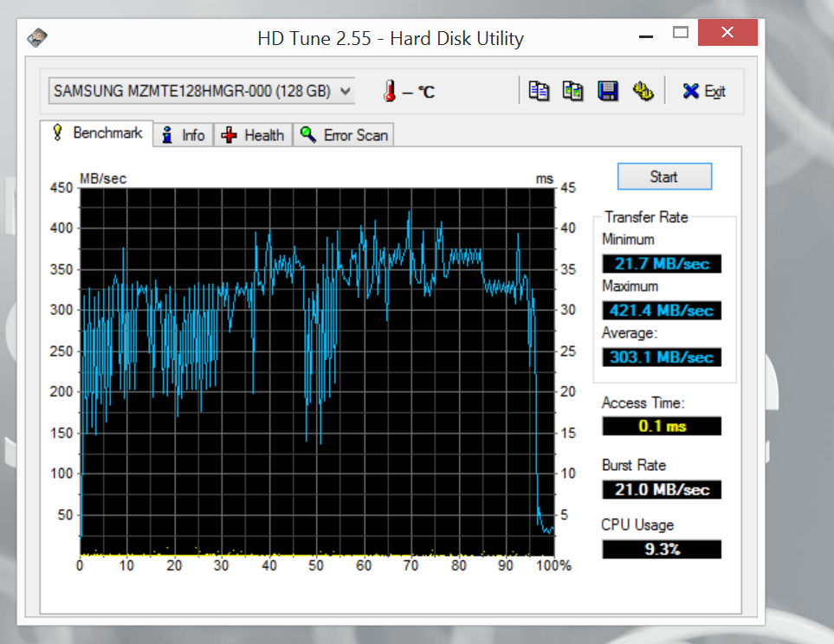The height and width of the screenshot is (644, 834).
Task: Click the ms axis label
Action: click(545, 179)
